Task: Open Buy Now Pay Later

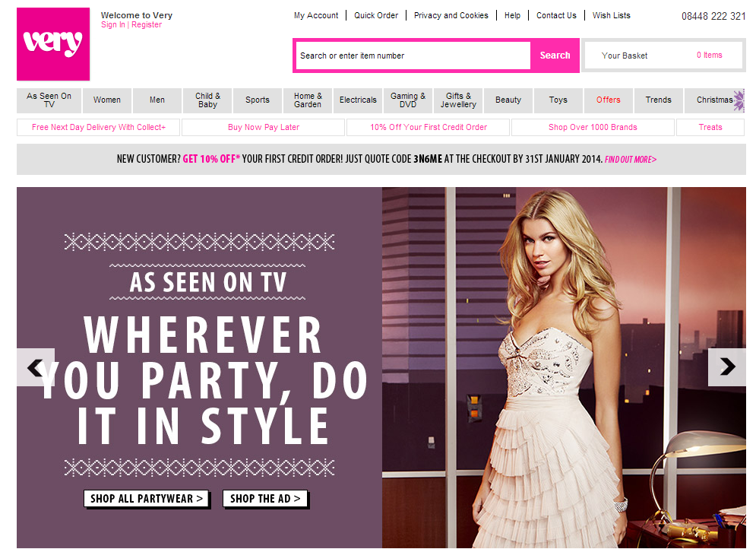Action: (x=263, y=127)
